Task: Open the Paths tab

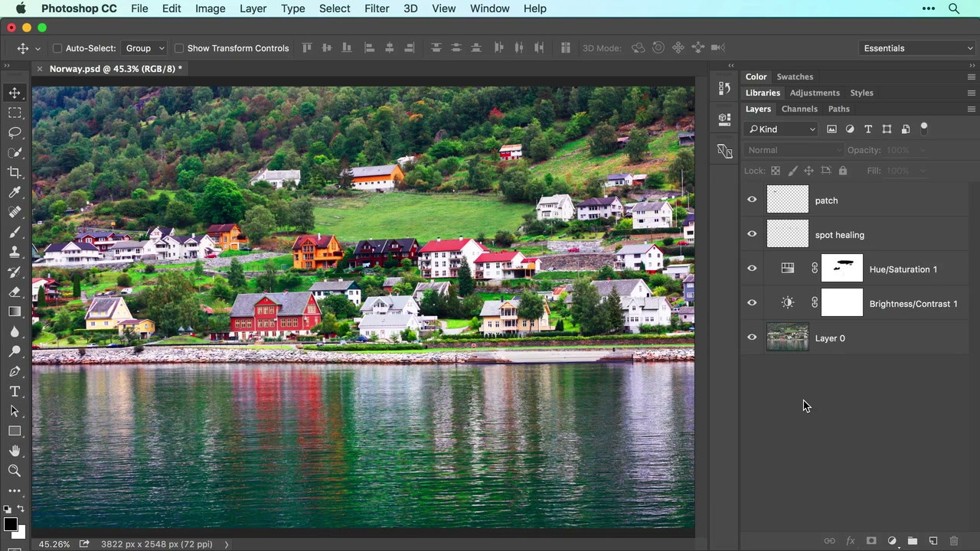Action: click(x=838, y=109)
